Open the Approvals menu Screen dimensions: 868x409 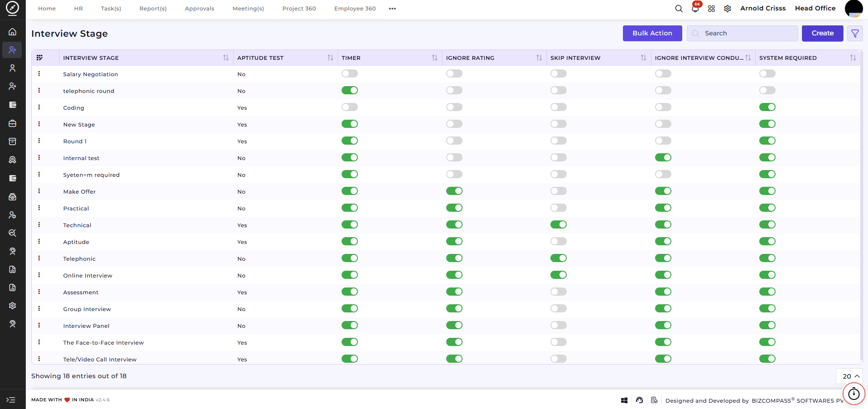point(199,9)
